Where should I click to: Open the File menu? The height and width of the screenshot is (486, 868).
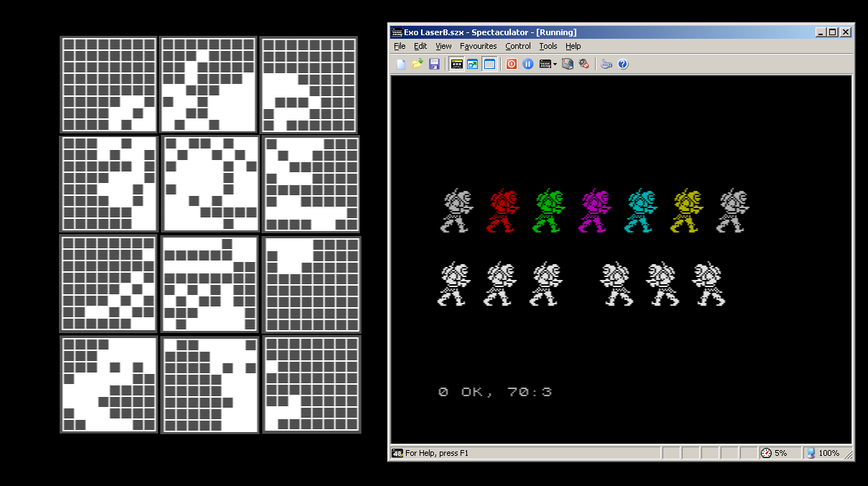[x=400, y=46]
